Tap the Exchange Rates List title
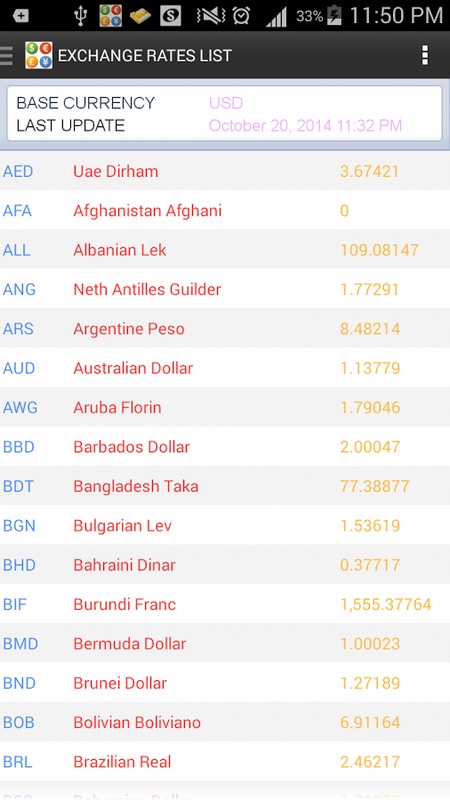This screenshot has width=450, height=800. [x=145, y=55]
